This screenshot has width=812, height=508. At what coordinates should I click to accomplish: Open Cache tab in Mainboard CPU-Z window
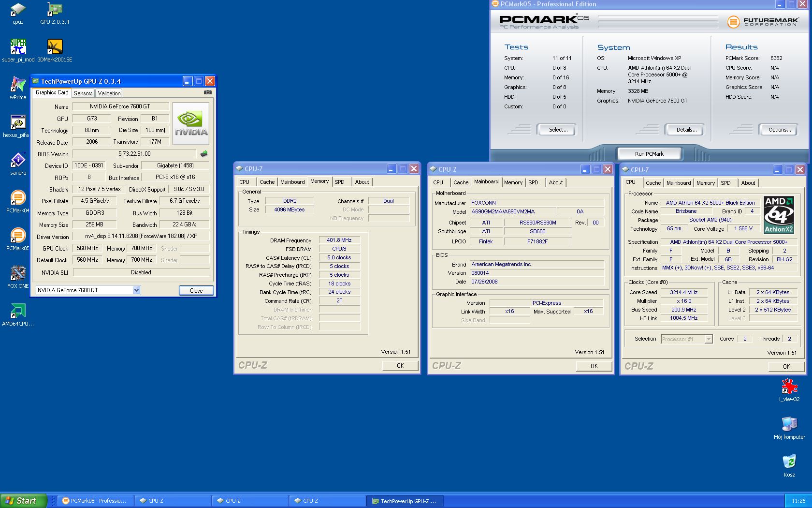coord(461,182)
